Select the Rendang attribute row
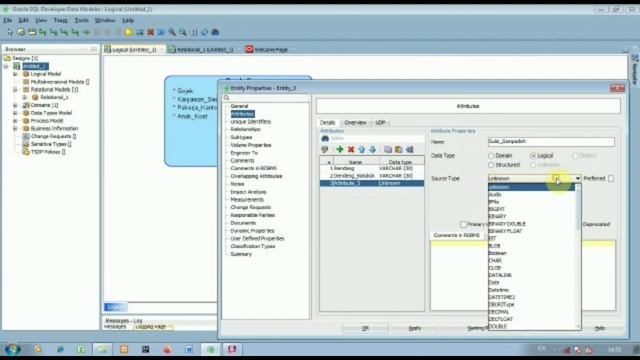 372,169
